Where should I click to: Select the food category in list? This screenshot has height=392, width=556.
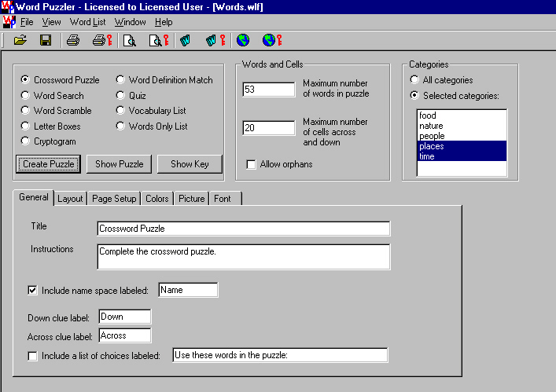[462, 115]
